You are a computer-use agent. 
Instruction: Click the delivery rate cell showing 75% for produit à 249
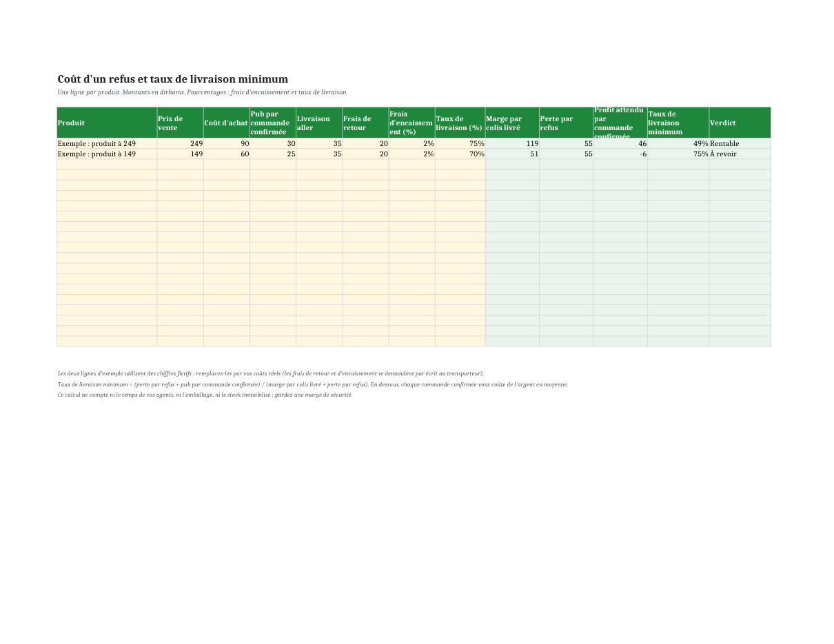(460, 144)
